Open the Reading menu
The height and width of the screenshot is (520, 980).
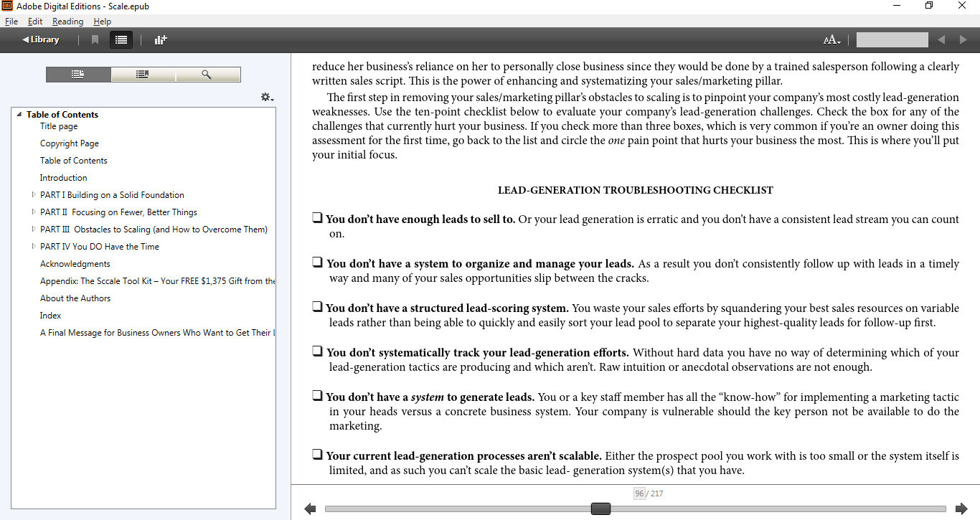pos(67,22)
